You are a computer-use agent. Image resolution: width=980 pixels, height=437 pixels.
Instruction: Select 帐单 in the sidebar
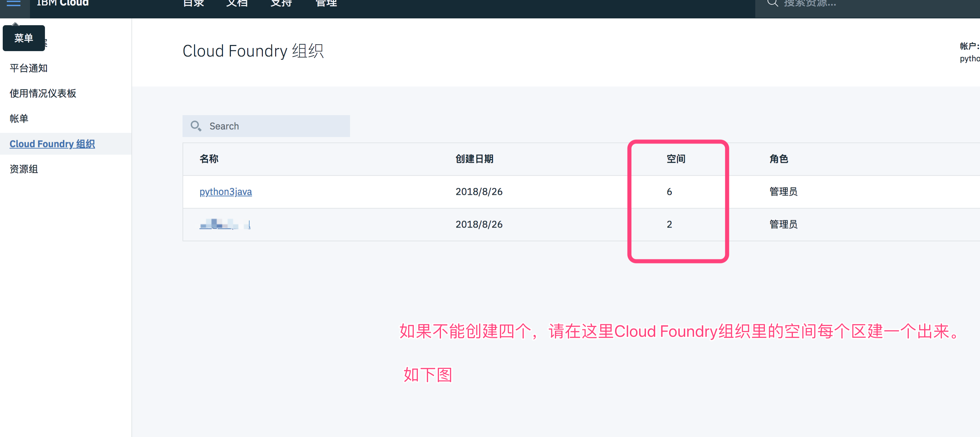tap(19, 119)
